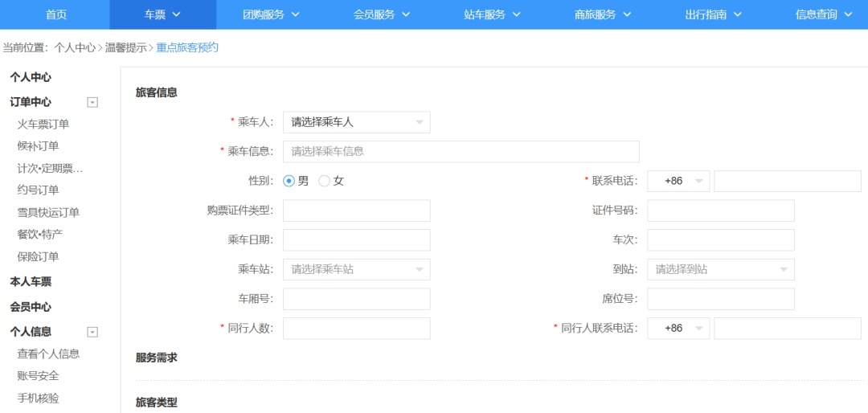Select the 女 radio button
The width and height of the screenshot is (868, 413).
coord(325,182)
